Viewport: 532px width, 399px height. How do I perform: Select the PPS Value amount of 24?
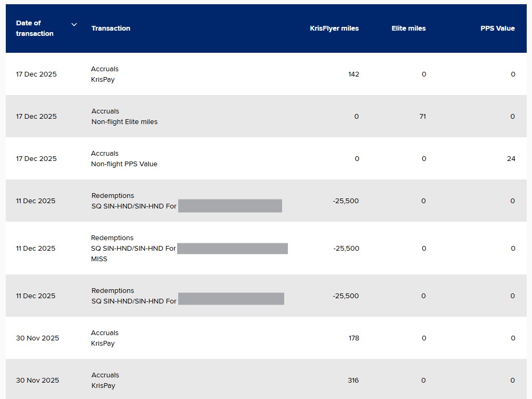tap(511, 159)
